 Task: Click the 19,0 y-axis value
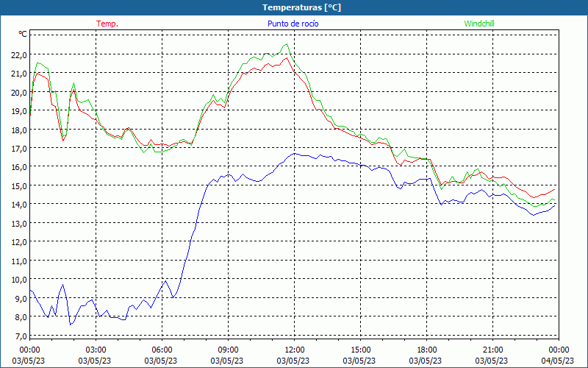click(x=20, y=111)
